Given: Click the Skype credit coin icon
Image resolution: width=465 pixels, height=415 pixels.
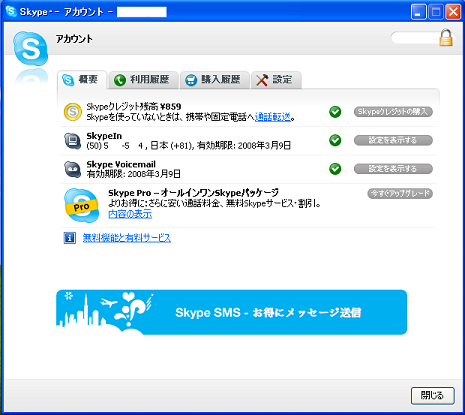Looking at the screenshot, I should point(73,112).
